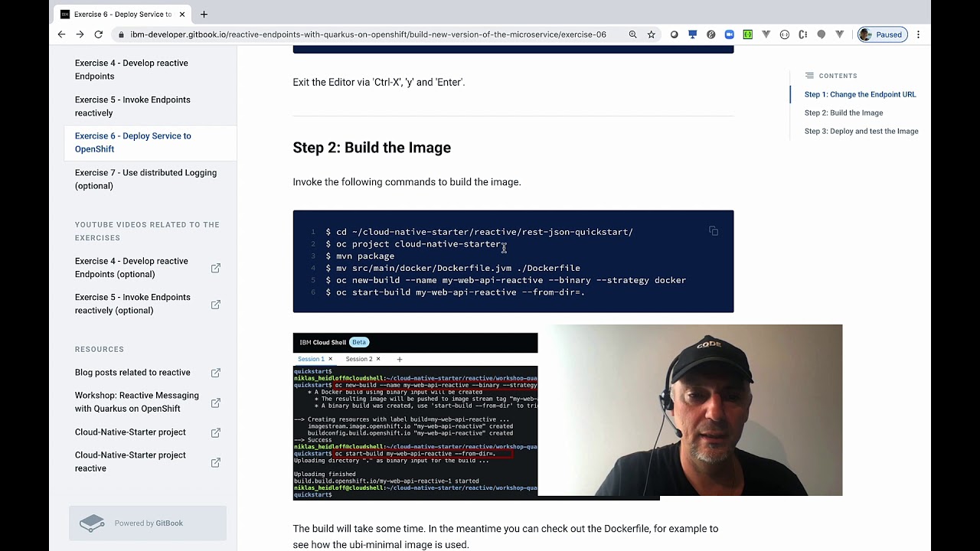Image resolution: width=980 pixels, height=551 pixels.
Task: Click the site info lock icon in address bar
Action: pyautogui.click(x=120, y=34)
